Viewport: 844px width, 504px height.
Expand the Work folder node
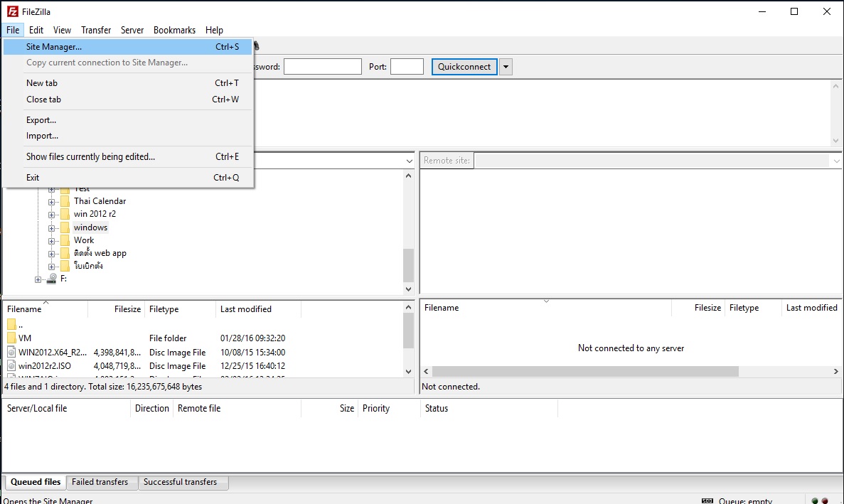[51, 241]
